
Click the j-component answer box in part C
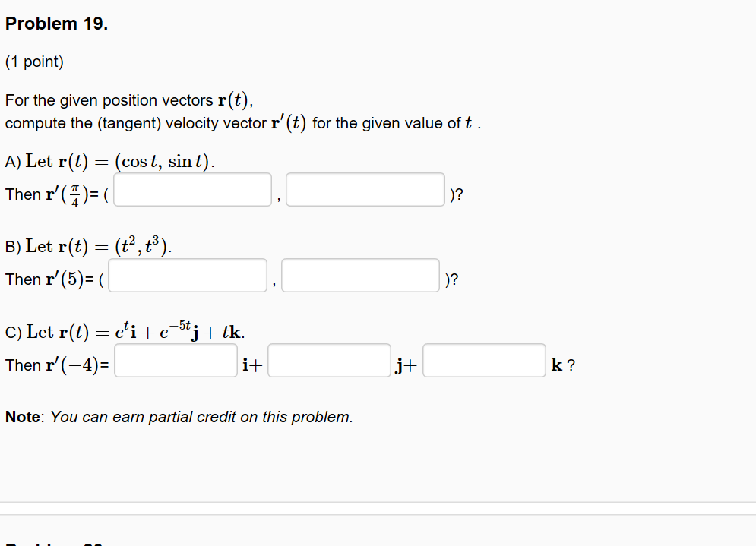(x=329, y=361)
